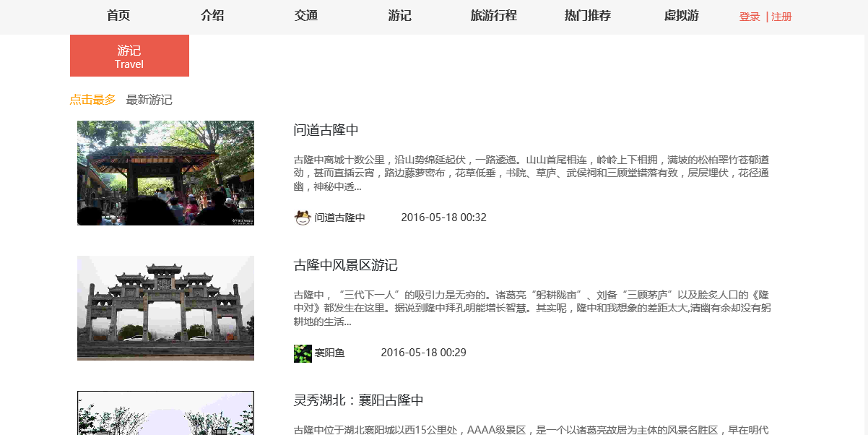Open the 热门推荐 menu item
This screenshot has height=435, width=868.
pyautogui.click(x=587, y=16)
